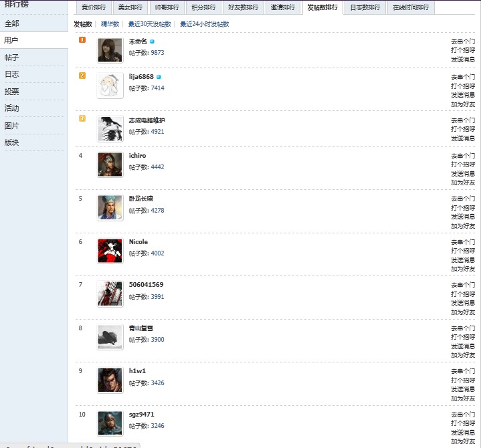Click the online status icon next to lija6868
This screenshot has height=448, width=481.
(159, 77)
